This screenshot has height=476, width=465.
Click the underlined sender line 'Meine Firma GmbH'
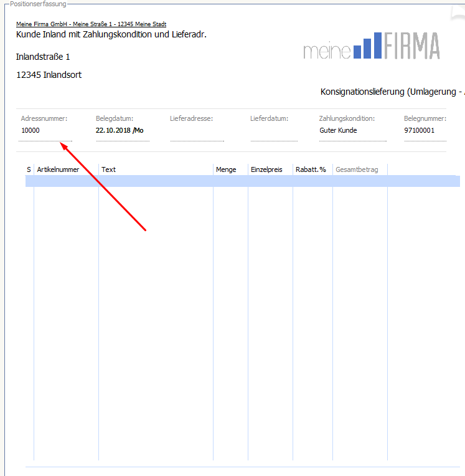click(x=91, y=24)
